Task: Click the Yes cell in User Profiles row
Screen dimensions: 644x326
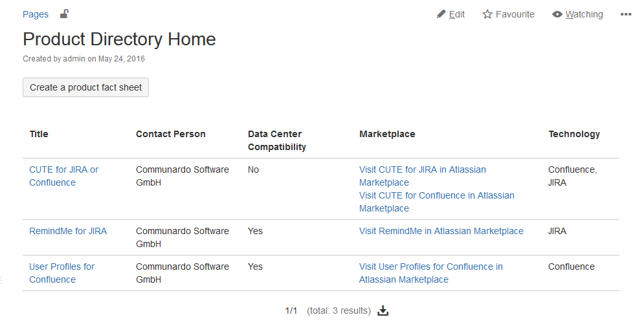Action: pos(255,267)
